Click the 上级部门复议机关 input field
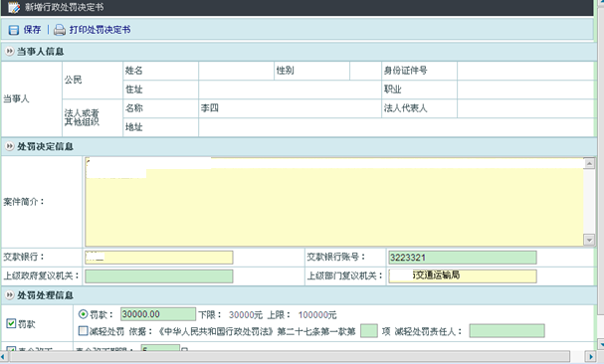 [x=463, y=276]
